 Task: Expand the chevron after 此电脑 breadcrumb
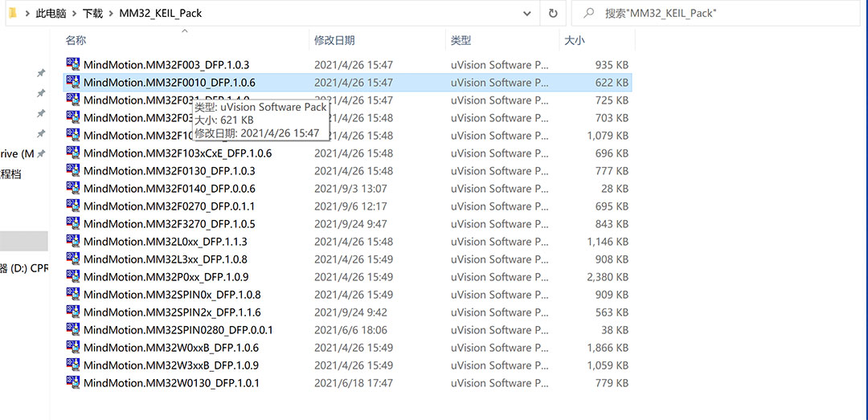click(75, 14)
